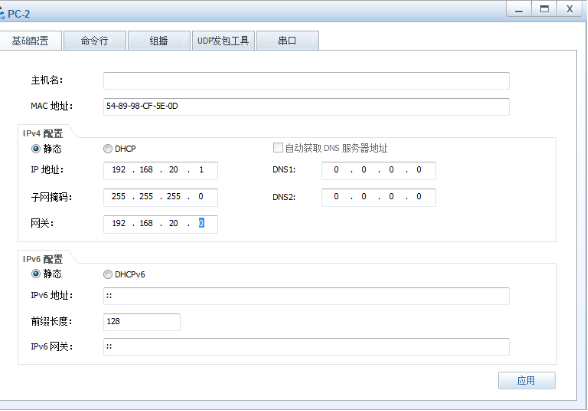Select the DHCP radio button

pyautogui.click(x=108, y=149)
